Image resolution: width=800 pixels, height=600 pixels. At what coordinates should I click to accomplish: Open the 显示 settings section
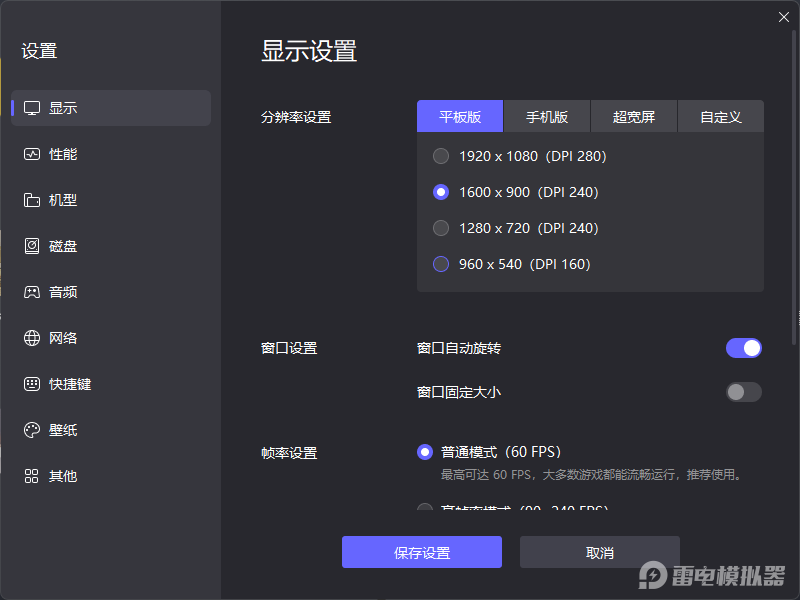63,108
